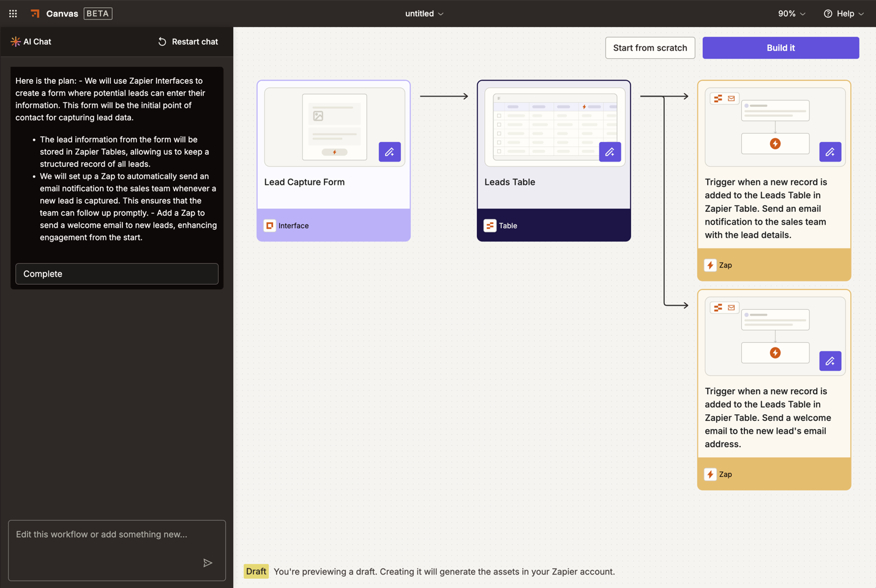
Task: Open the AI Chat tab
Action: pos(31,42)
